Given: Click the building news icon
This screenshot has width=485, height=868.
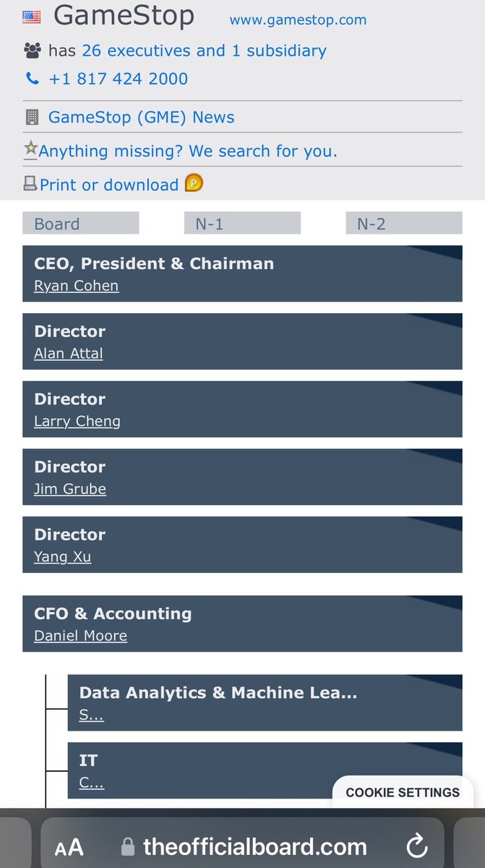Looking at the screenshot, I should (x=32, y=117).
